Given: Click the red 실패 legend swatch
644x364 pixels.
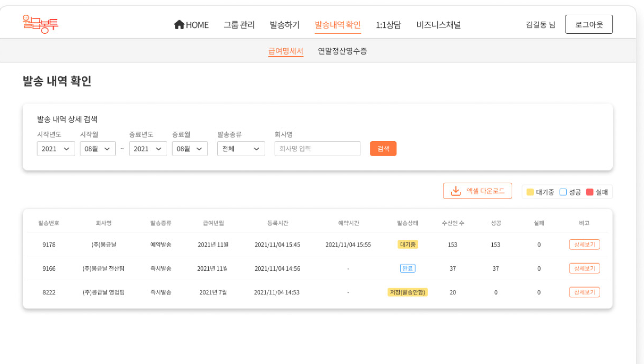Looking at the screenshot, I should pos(590,192).
